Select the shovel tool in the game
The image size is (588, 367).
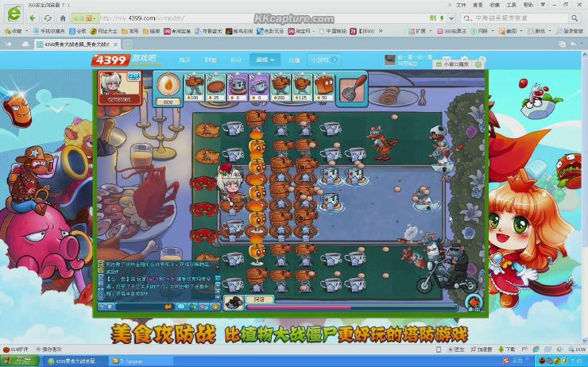point(352,88)
